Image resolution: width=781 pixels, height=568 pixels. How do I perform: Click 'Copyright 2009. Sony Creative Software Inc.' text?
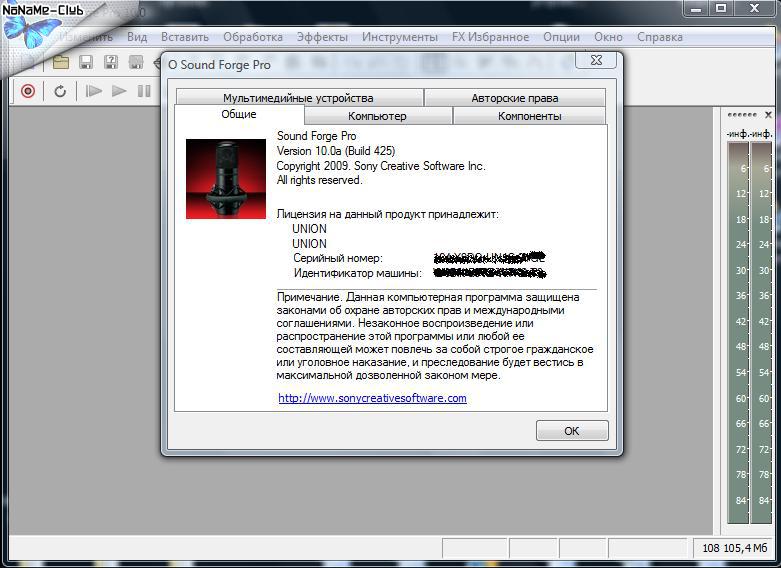381,166
